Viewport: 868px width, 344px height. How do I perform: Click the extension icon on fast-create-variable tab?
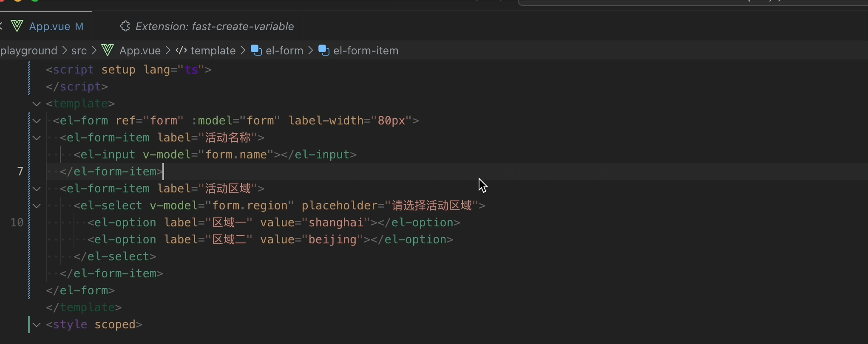point(125,26)
